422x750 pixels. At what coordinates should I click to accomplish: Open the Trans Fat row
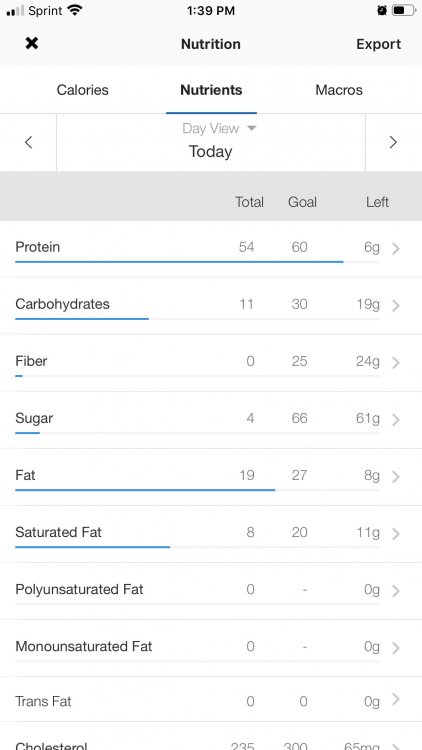(x=211, y=701)
